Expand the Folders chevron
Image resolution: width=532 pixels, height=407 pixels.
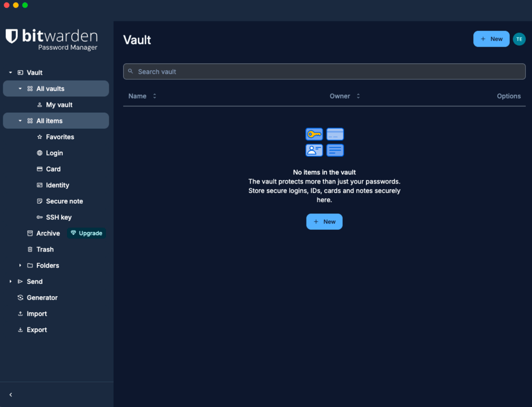point(20,266)
